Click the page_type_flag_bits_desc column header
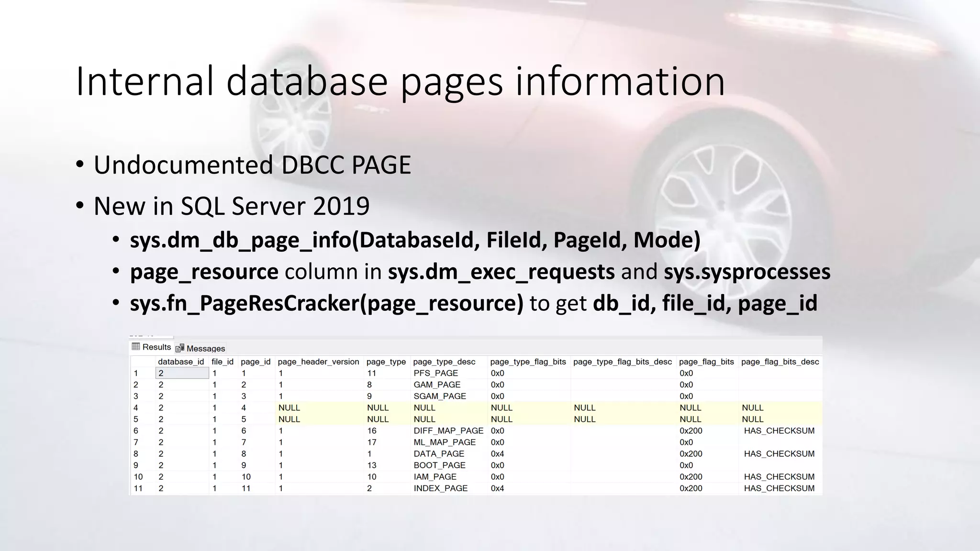Image resolution: width=980 pixels, height=551 pixels. click(623, 362)
